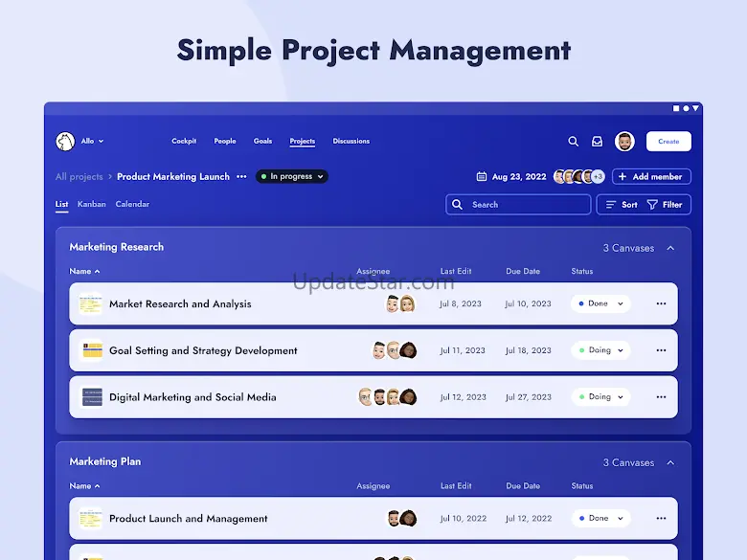This screenshot has width=747, height=560.
Task: Open more options for Goal Setting row
Action: (661, 350)
